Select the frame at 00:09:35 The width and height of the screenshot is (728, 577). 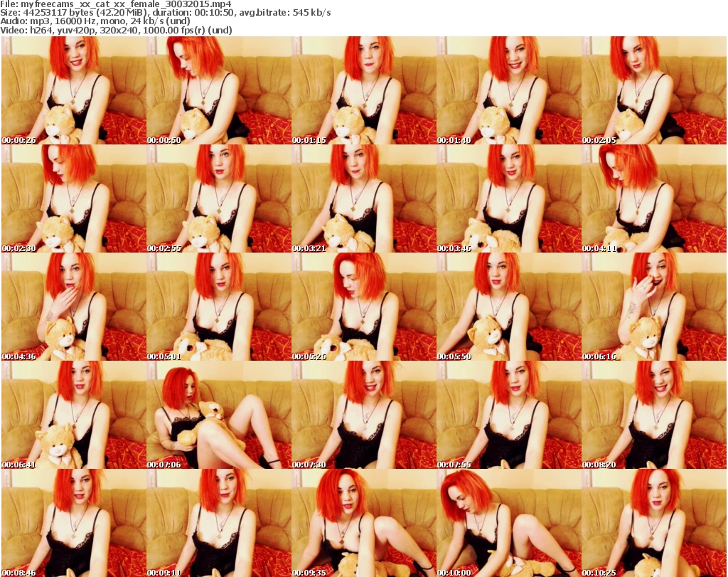point(363,523)
